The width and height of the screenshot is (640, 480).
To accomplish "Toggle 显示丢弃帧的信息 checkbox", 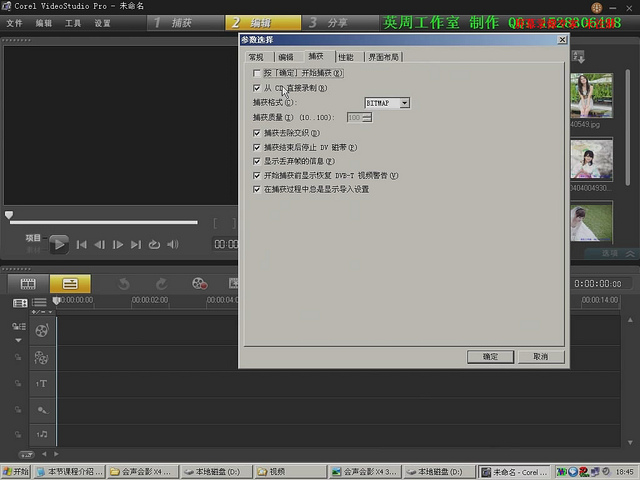I will pyautogui.click(x=257, y=161).
